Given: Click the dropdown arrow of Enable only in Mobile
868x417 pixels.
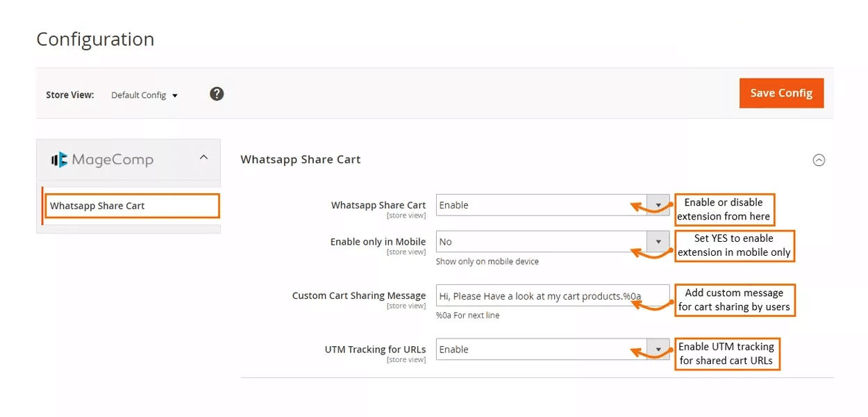Looking at the screenshot, I should [x=658, y=242].
